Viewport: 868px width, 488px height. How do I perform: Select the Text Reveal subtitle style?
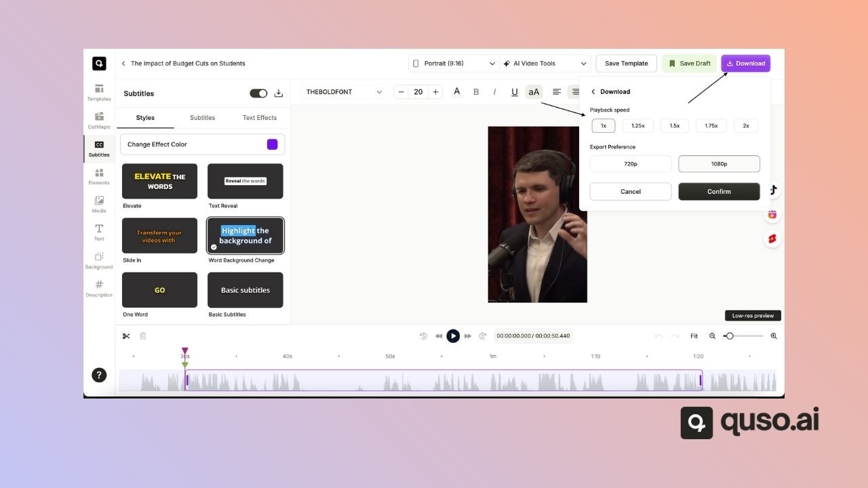click(x=245, y=182)
